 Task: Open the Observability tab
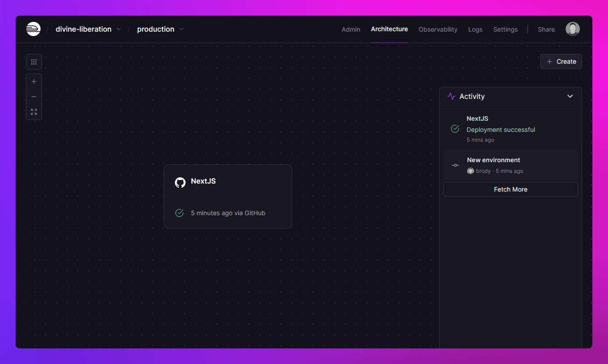[438, 29]
